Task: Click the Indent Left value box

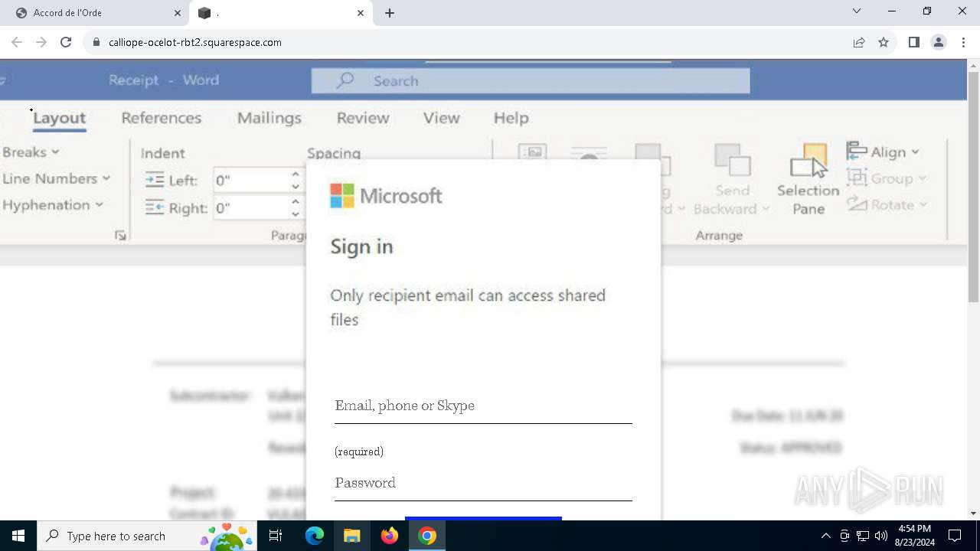Action: click(250, 181)
